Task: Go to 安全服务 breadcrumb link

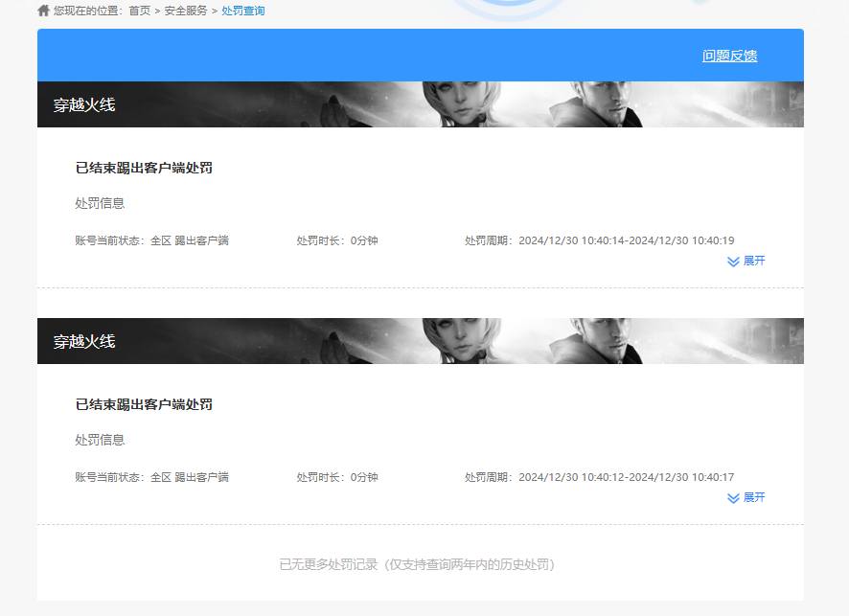Action: click(186, 11)
